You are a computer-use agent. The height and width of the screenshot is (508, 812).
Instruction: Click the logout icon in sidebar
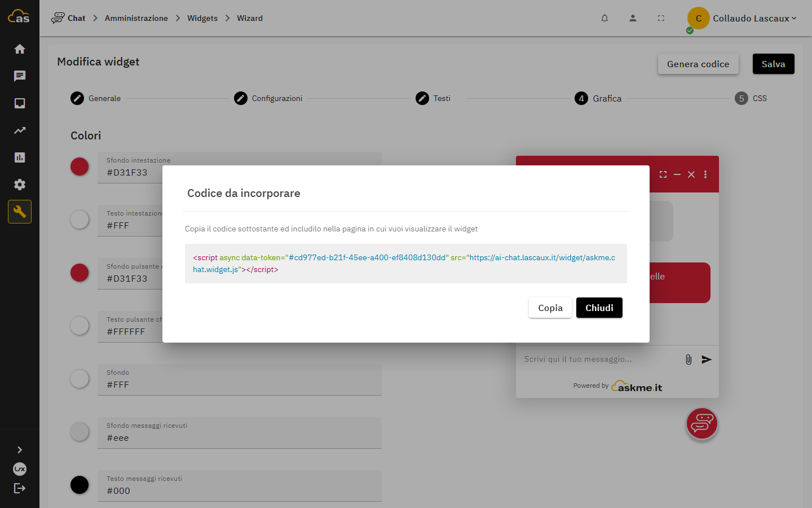20,488
